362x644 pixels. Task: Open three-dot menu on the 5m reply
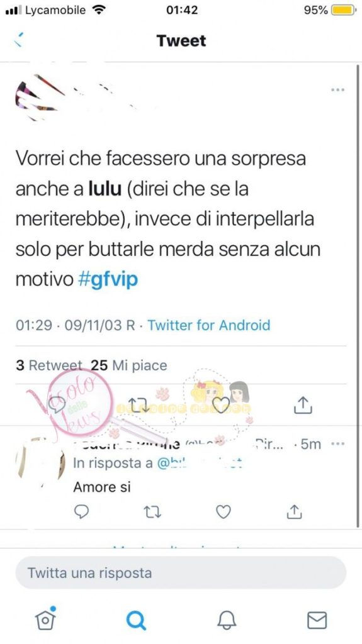pyautogui.click(x=337, y=444)
